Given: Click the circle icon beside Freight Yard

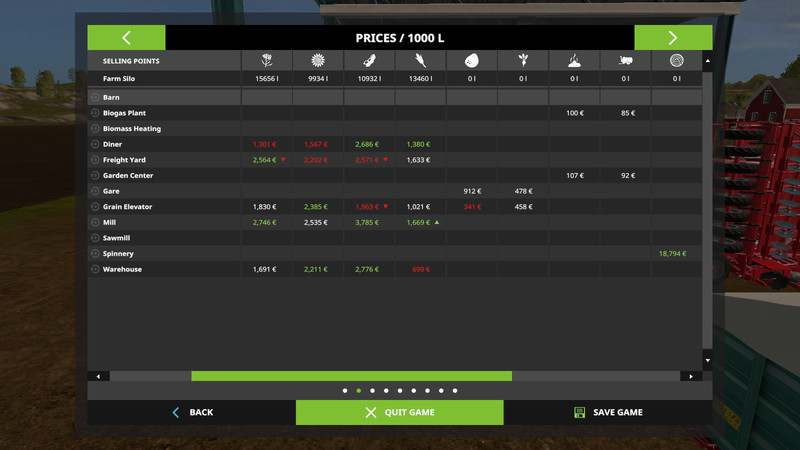Looking at the screenshot, I should click(95, 160).
